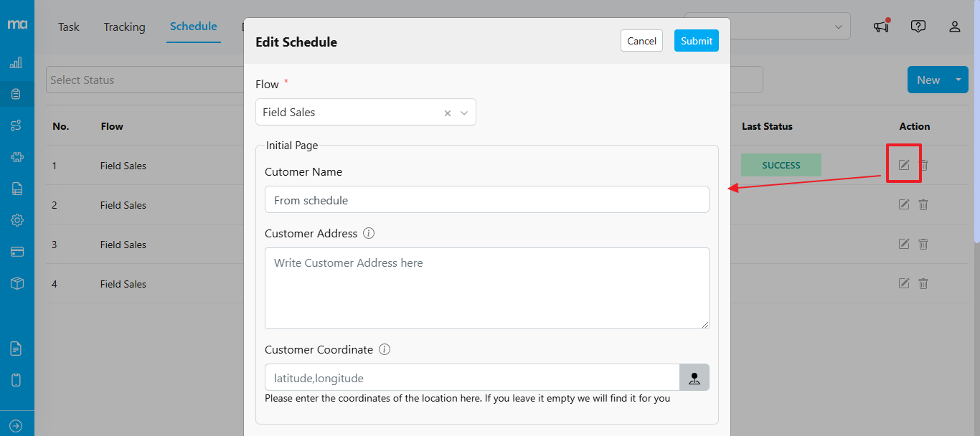Expand the arrow next to New button
Image resolution: width=980 pixels, height=436 pixels.
click(x=958, y=80)
